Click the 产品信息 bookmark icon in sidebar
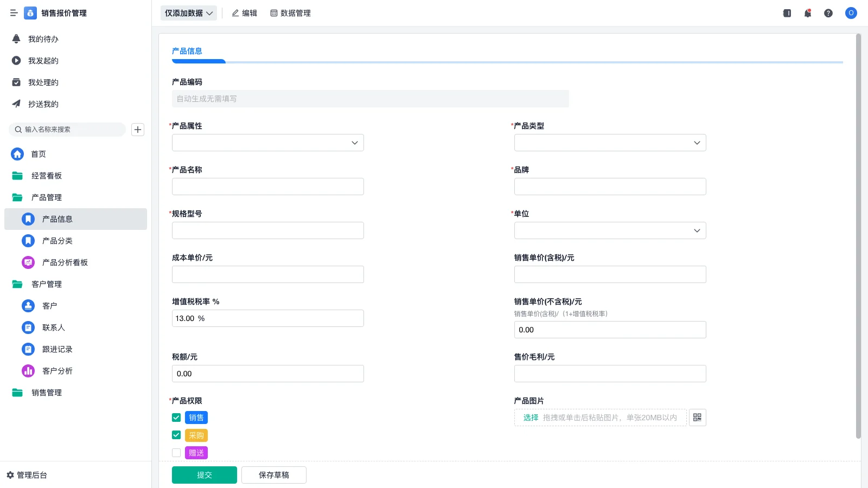The width and height of the screenshot is (868, 488). pyautogui.click(x=28, y=219)
